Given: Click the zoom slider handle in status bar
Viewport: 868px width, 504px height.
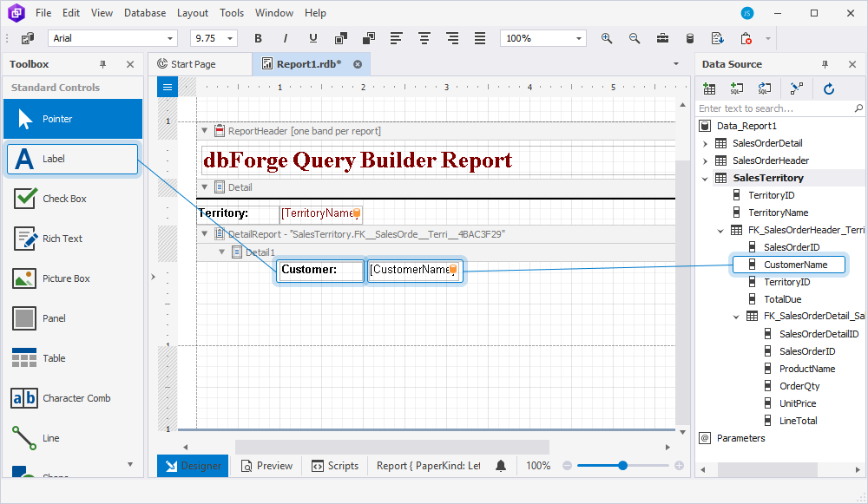Looking at the screenshot, I should pos(622,465).
